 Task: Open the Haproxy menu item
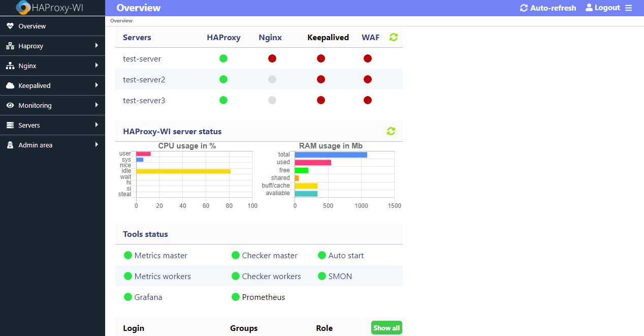tap(52, 46)
